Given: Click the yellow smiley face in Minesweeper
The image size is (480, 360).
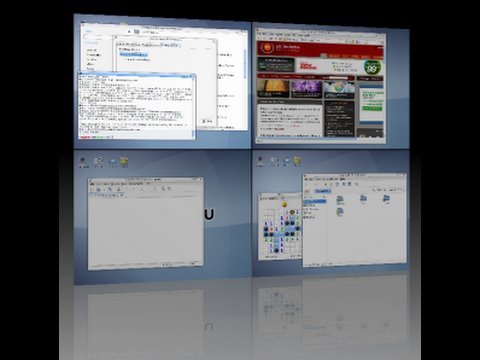Looking at the screenshot, I should click(284, 204).
